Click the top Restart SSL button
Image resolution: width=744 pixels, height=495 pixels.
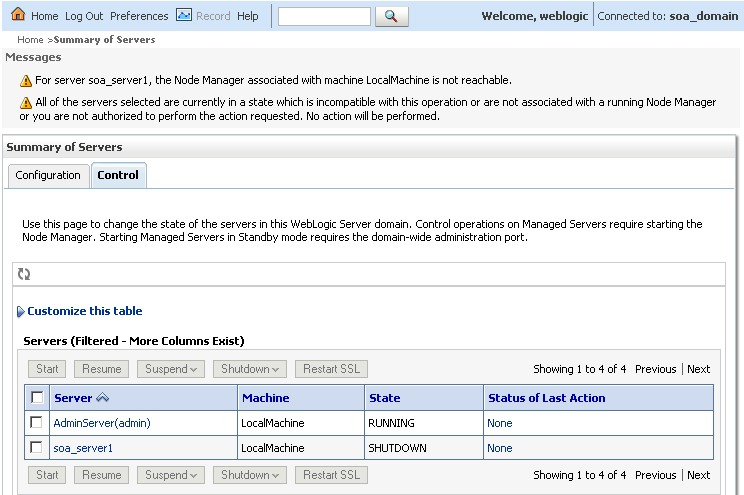[331, 369]
